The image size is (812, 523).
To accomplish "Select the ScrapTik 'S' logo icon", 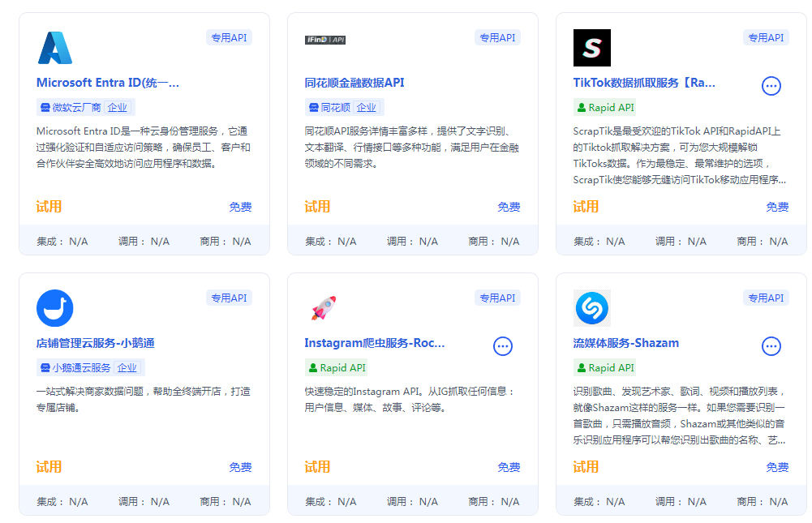I will coord(591,47).
